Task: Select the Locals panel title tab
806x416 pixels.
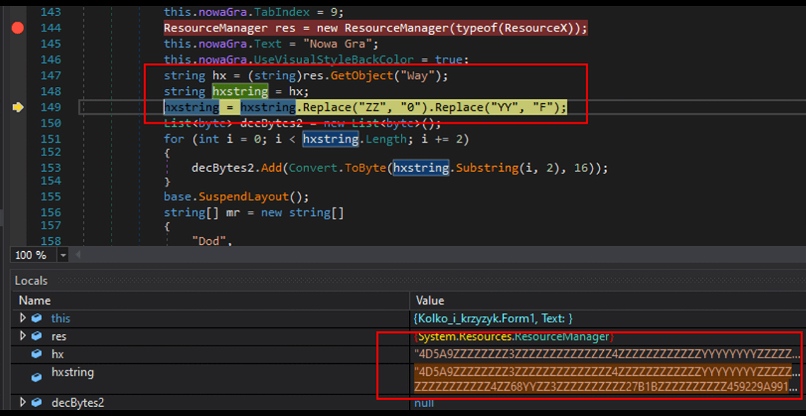Action: coord(31,281)
